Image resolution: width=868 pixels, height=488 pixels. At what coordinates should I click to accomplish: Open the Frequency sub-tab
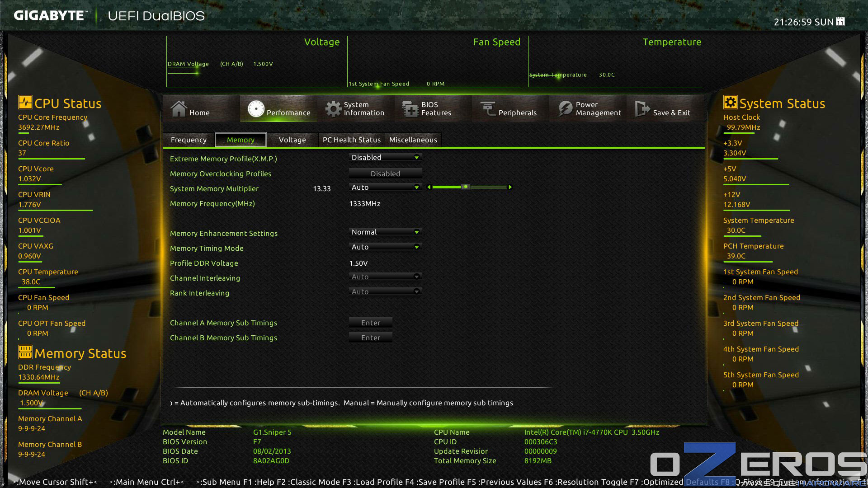[189, 140]
